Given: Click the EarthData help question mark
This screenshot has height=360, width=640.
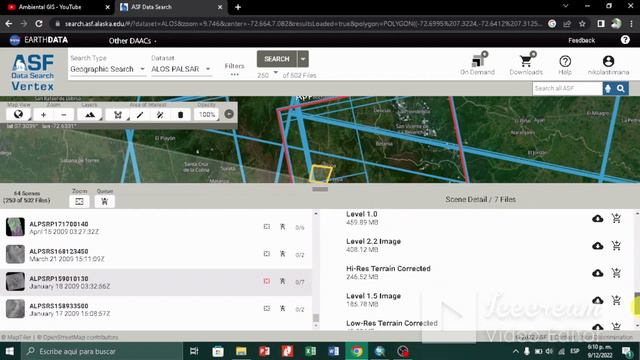Looking at the screenshot, I should pos(625,40).
